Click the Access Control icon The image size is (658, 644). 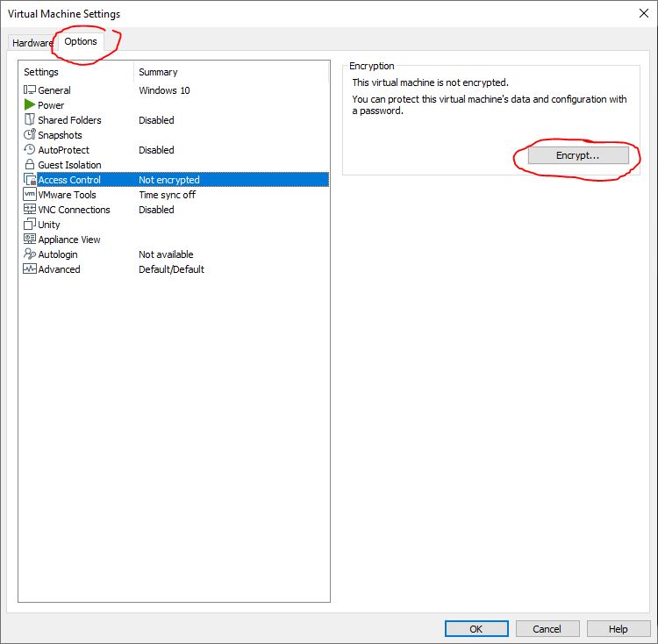[x=29, y=179]
